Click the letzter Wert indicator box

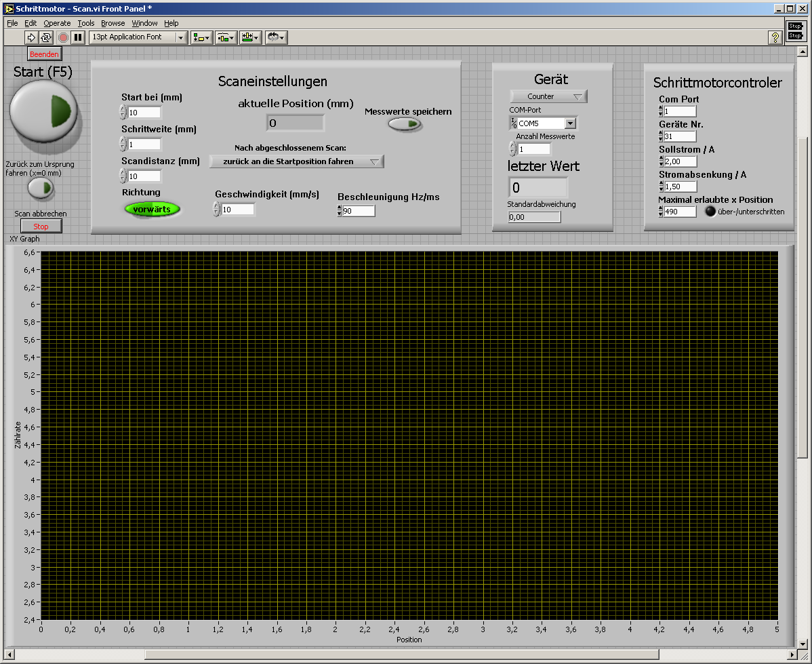538,187
